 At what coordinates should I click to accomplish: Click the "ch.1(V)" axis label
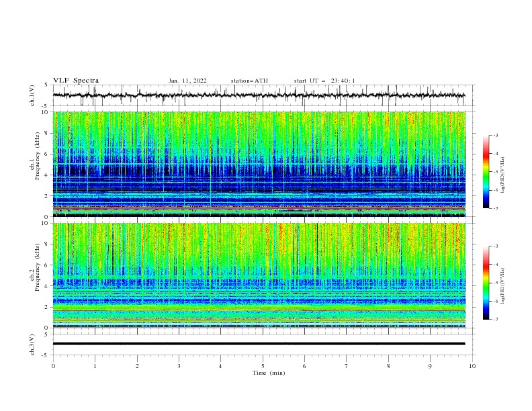tap(32, 95)
